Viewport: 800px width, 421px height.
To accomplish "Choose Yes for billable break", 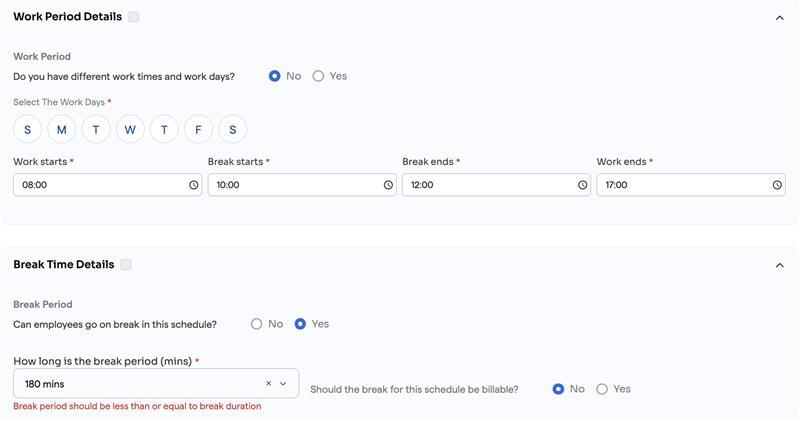I will coord(602,389).
